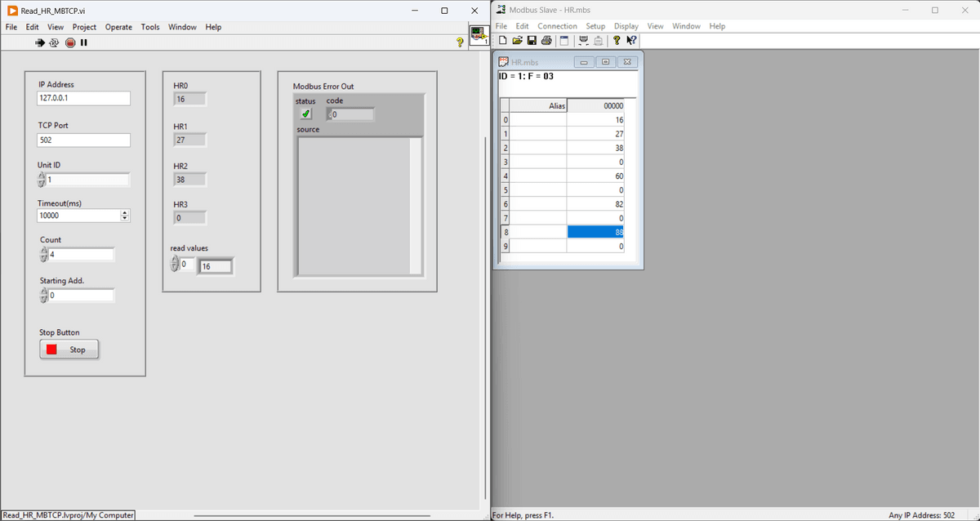
Task: Click the Unit ID increment/decrement control
Action: [42, 180]
